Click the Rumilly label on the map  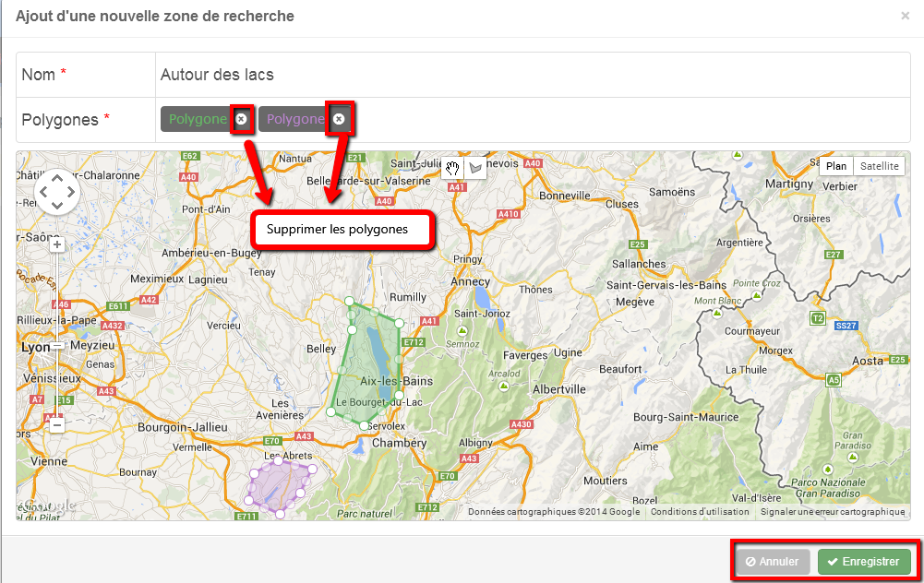pyautogui.click(x=408, y=297)
